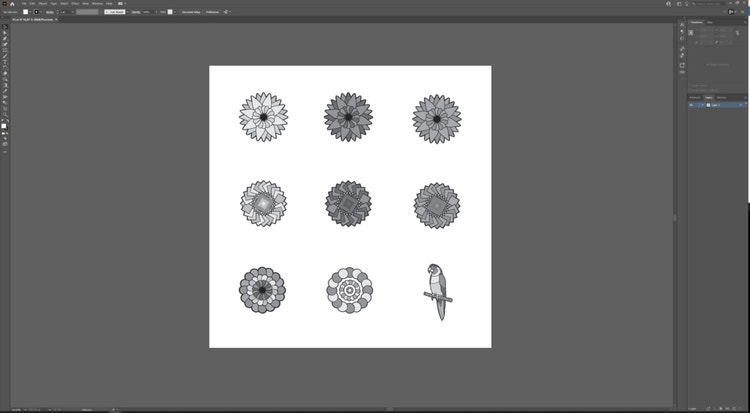The height and width of the screenshot is (413, 750).
Task: Open the Window menu
Action: [x=97, y=3]
